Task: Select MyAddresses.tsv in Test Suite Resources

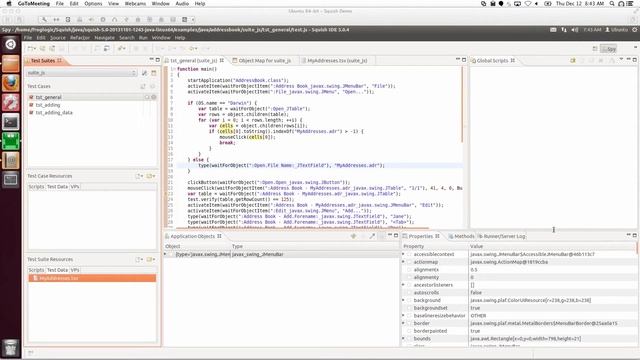Action: [92, 278]
